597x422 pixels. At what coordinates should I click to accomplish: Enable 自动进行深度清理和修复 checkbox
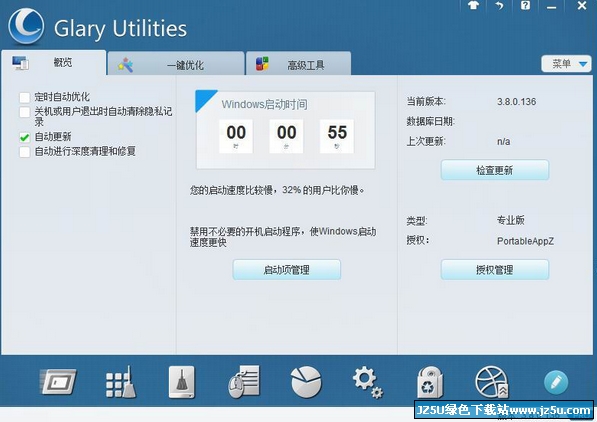(25, 152)
